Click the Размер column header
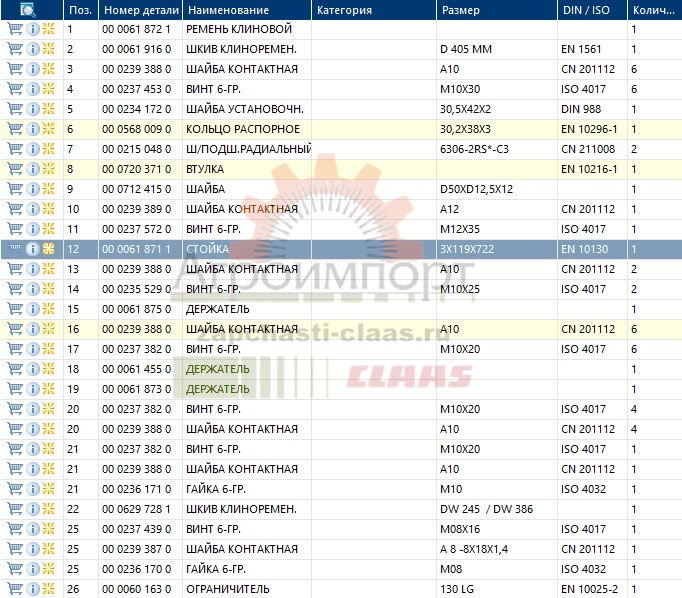Viewport: 682px width, 598px height. [497, 10]
